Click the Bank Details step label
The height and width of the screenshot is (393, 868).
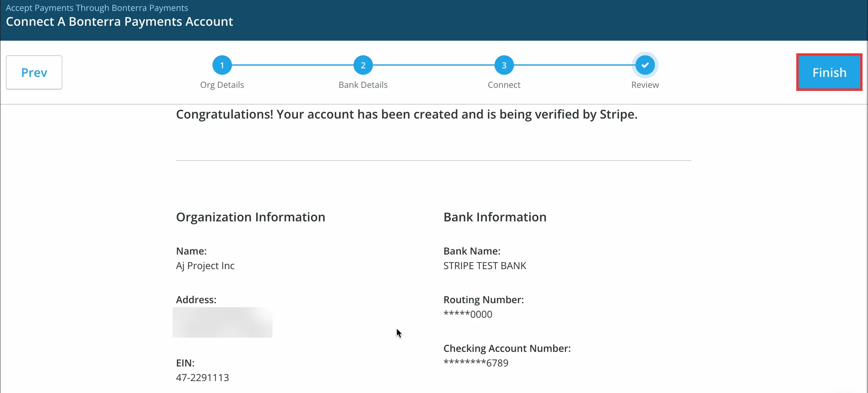coord(363,85)
